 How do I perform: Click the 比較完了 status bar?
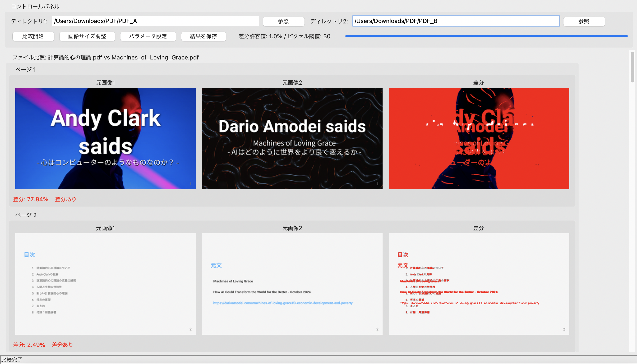click(x=12, y=359)
